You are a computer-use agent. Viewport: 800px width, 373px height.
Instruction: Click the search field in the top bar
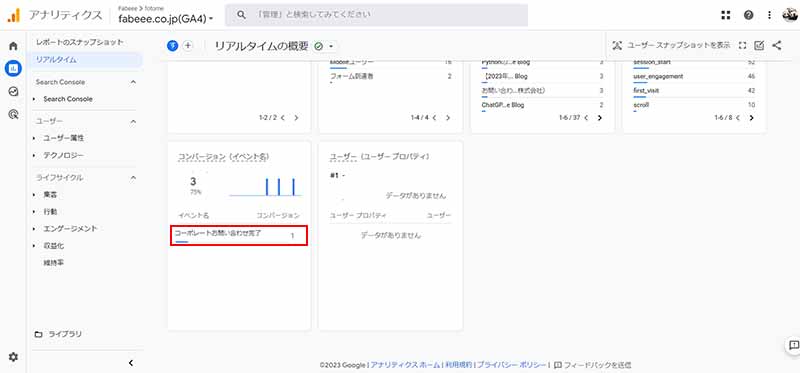(377, 15)
